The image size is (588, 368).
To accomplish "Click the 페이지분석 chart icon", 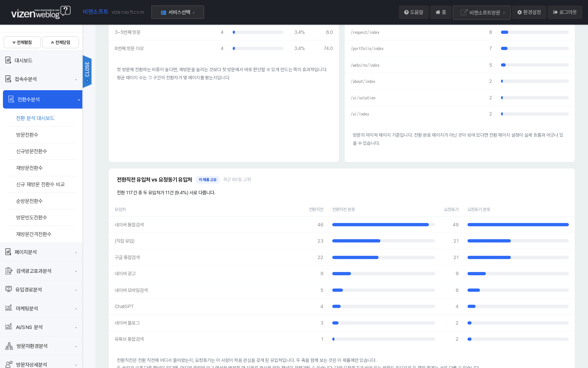I will coord(8,252).
